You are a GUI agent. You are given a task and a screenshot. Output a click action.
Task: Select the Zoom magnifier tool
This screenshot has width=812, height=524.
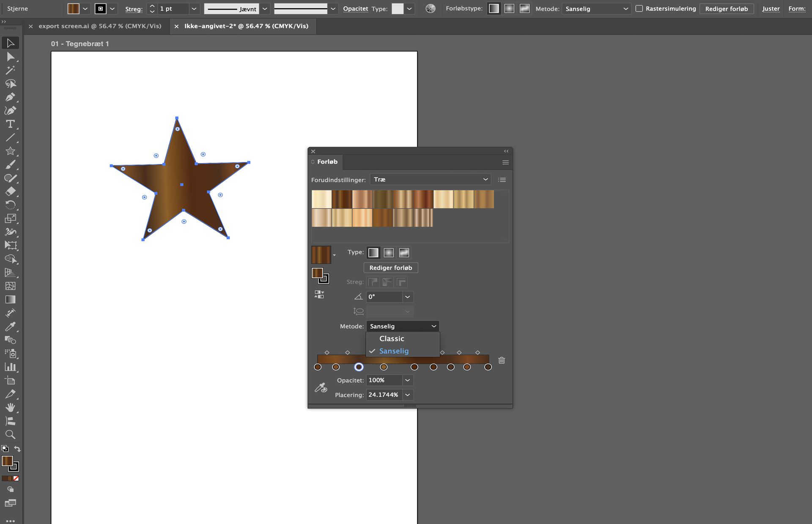[10, 434]
